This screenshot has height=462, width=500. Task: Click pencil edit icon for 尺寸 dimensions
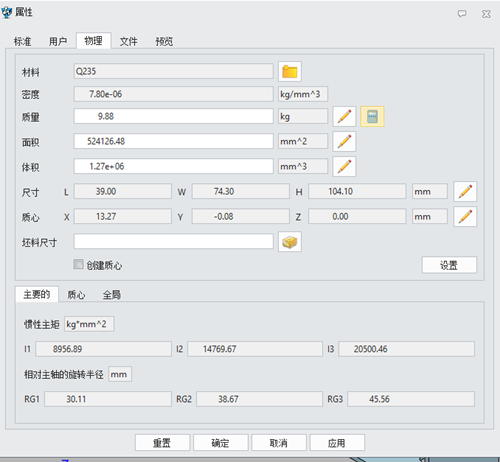[465, 191]
